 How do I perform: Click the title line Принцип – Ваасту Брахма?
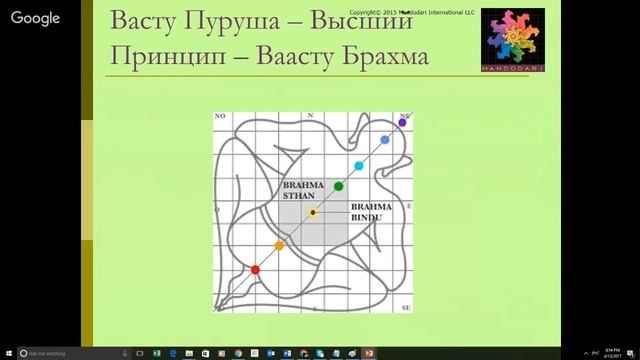[269, 56]
